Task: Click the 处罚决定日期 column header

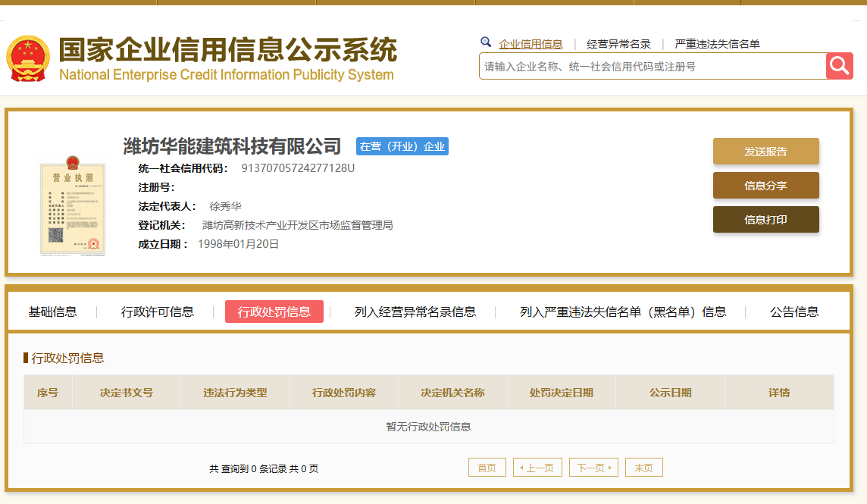Action: click(x=562, y=393)
